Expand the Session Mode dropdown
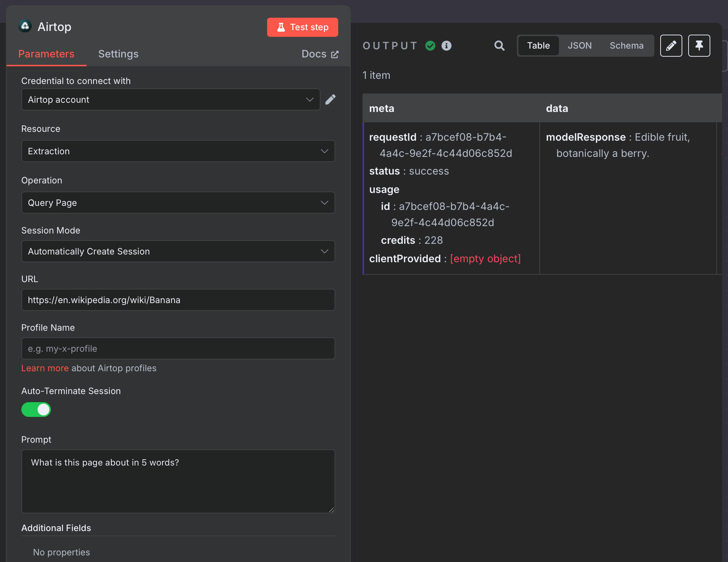Screen dimensions: 728x562 pos(178,251)
